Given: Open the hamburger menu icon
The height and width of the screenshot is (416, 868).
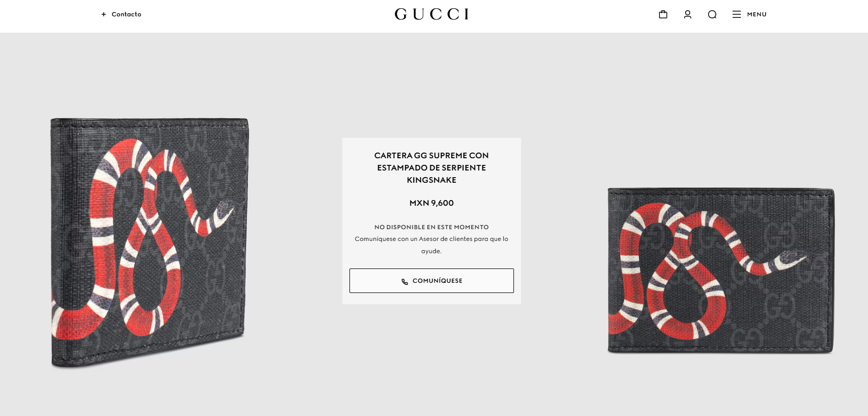Looking at the screenshot, I should pos(737,14).
